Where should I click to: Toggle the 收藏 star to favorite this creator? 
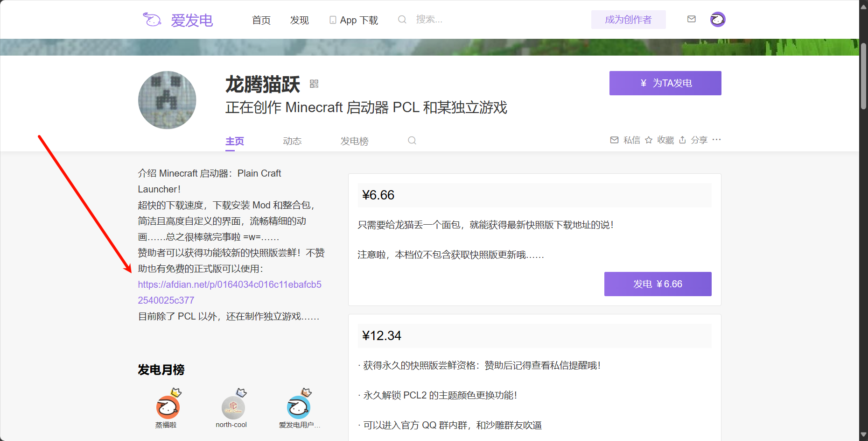[649, 140]
